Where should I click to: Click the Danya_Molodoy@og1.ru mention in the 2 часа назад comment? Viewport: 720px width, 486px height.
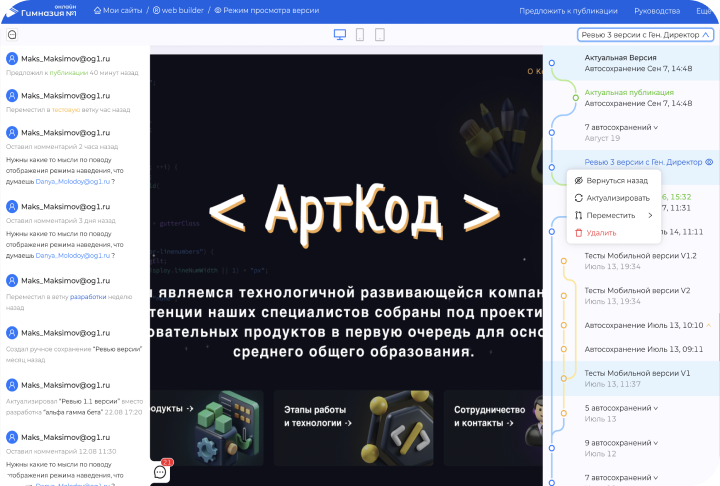click(x=73, y=181)
